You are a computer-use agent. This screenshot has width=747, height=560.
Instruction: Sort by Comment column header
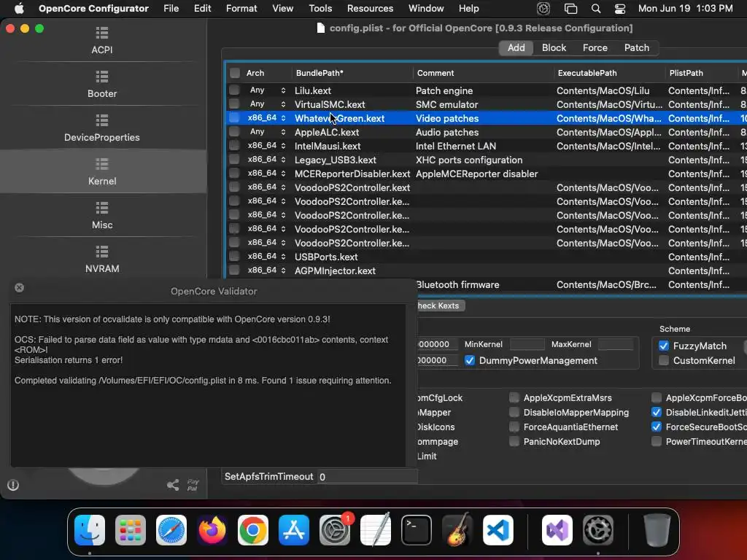[x=483, y=73]
